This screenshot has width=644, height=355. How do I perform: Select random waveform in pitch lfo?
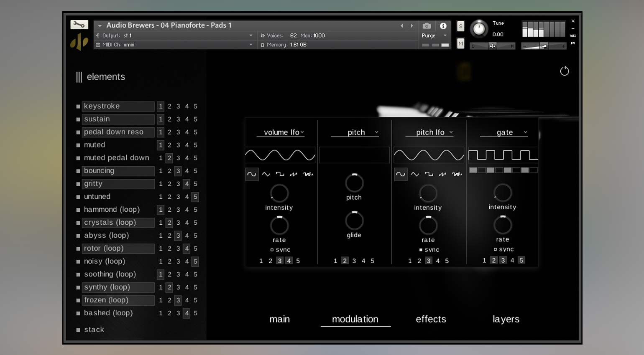457,174
